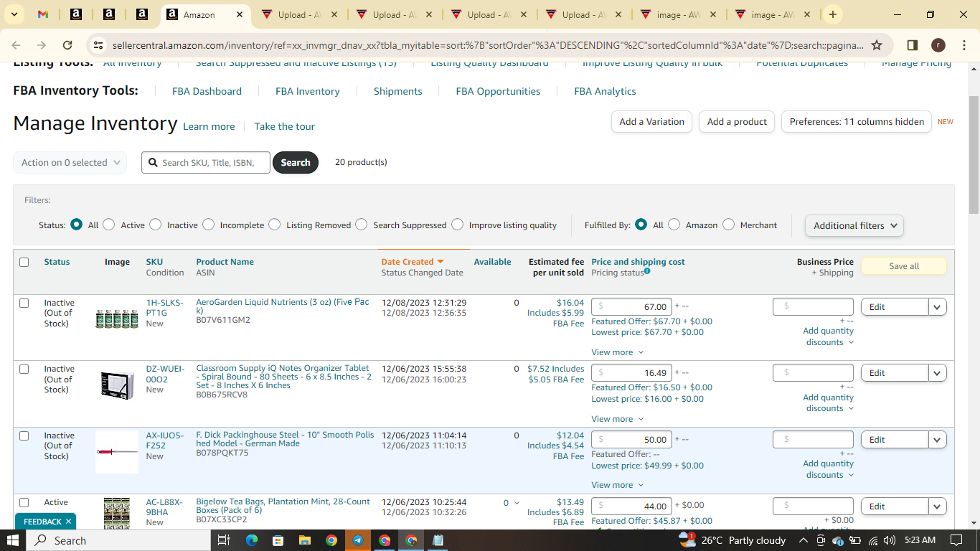Open the F. Dick Packinghouse Steel product thumbnail
Viewport: 980px width, 551px height.
tap(117, 452)
